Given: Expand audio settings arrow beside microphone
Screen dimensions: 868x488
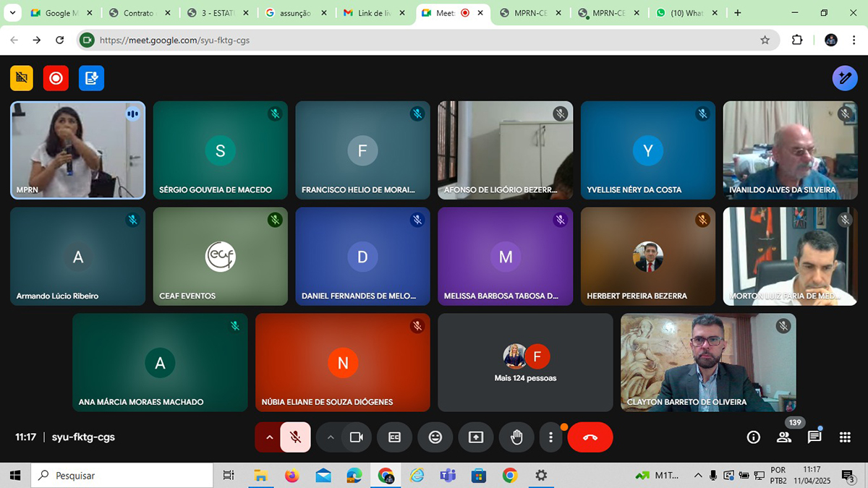Looking at the screenshot, I should tap(269, 437).
